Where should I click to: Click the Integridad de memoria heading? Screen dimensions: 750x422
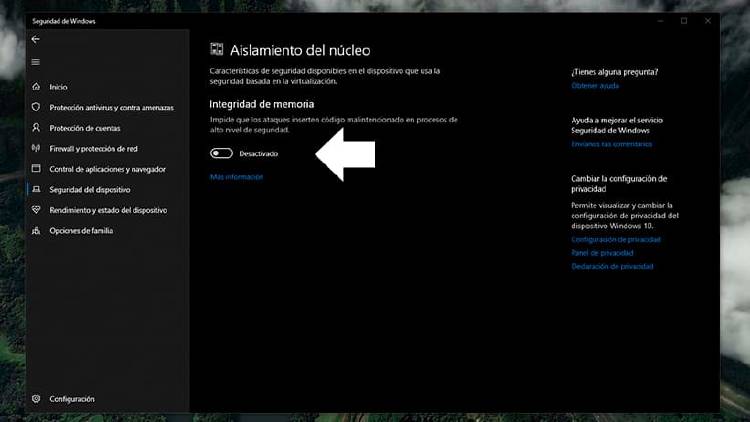(262, 104)
